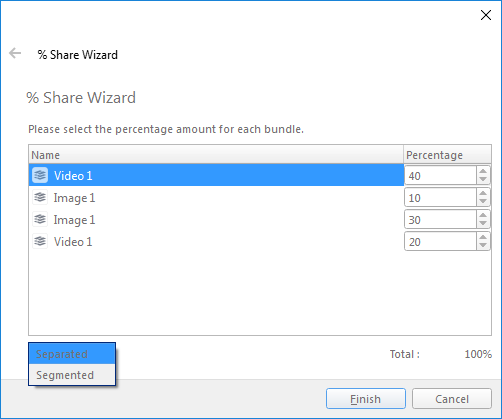Click the bundle icon of the bottom Video 1
Image resolution: width=502 pixels, height=419 pixels.
(x=40, y=241)
